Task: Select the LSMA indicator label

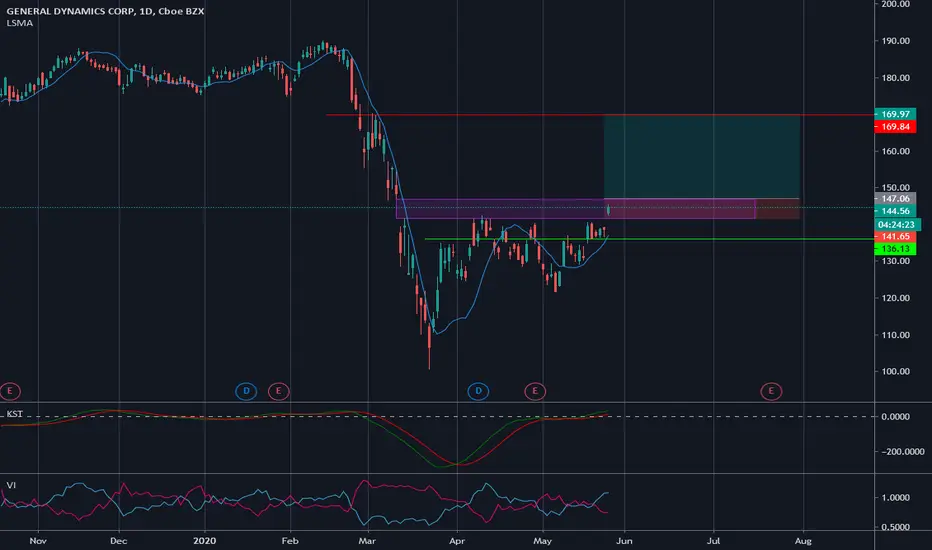Action: click(20, 23)
